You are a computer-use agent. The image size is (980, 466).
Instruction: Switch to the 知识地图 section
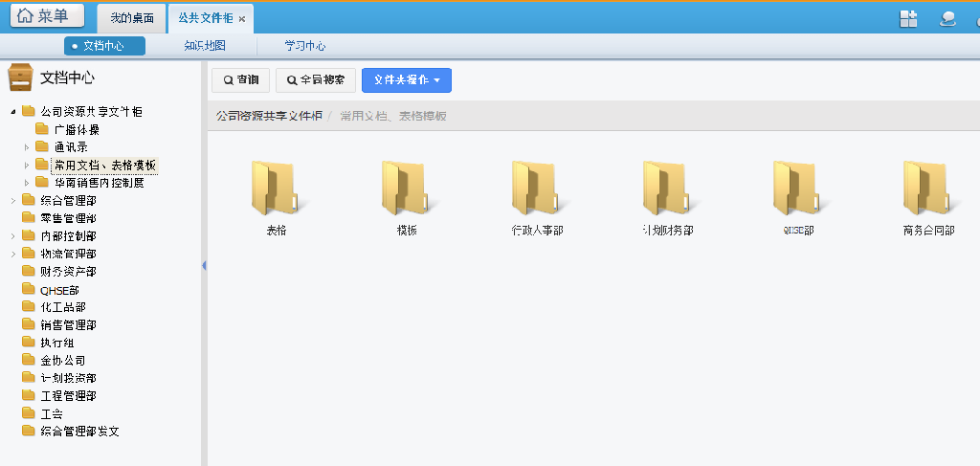[x=205, y=46]
